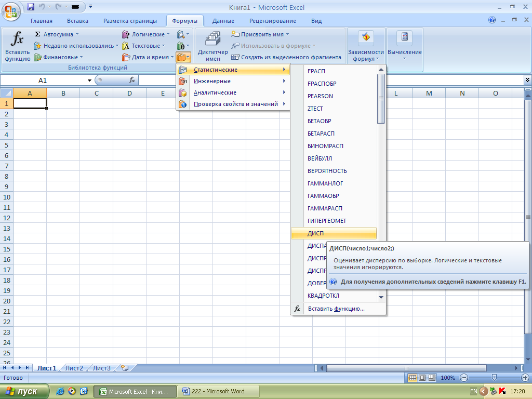Select column B header
532x399 pixels.
(63, 93)
